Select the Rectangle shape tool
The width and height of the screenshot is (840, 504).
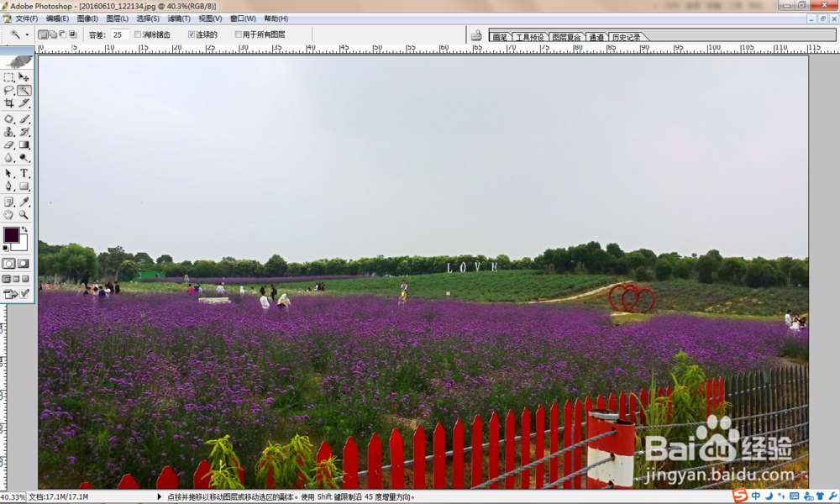pos(24,186)
